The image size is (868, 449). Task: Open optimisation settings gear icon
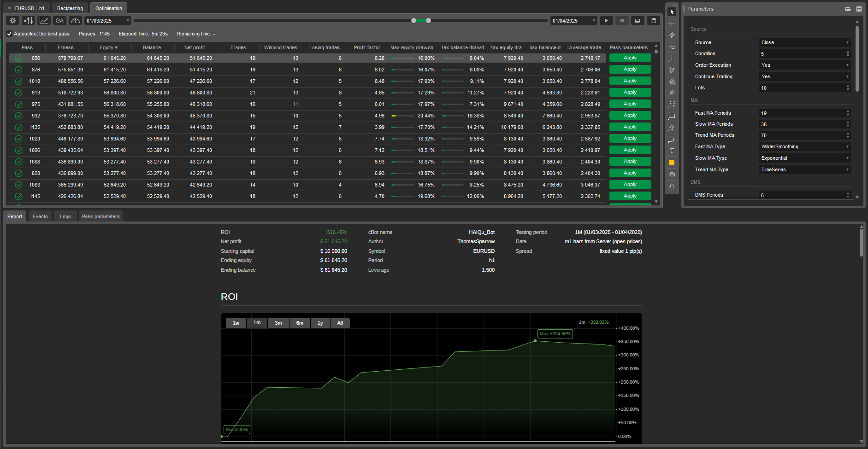point(13,21)
